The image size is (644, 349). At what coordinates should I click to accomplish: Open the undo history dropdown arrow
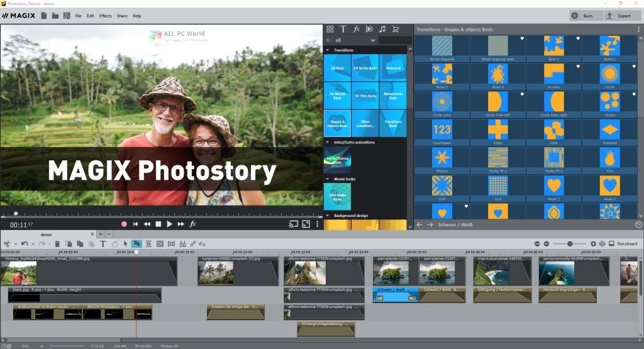pyautogui.click(x=33, y=244)
